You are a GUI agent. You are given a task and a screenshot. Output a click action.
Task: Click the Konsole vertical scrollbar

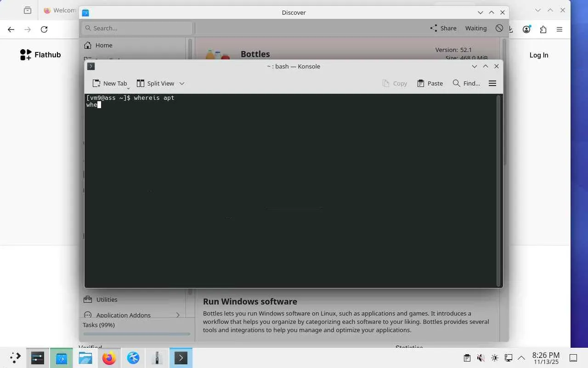pyautogui.click(x=499, y=190)
